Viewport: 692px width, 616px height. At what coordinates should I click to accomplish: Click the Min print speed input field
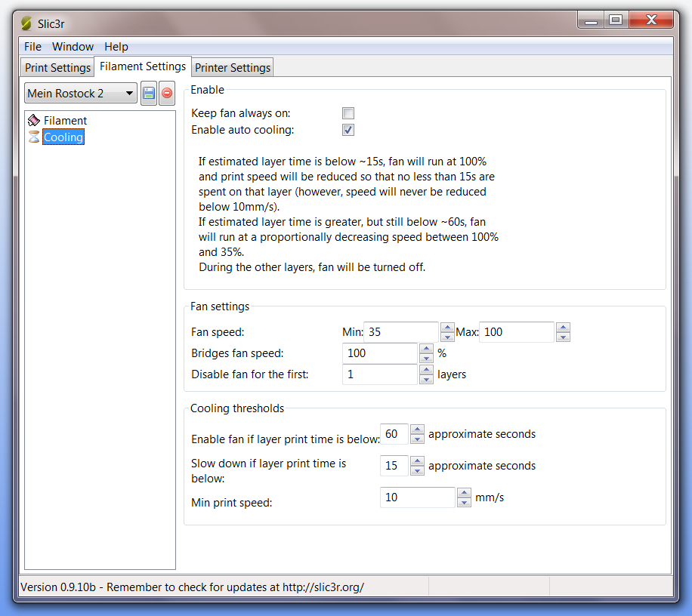tap(418, 497)
